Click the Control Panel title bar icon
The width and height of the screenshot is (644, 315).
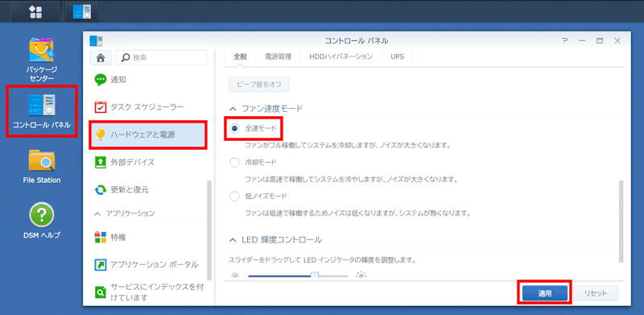pyautogui.click(x=96, y=41)
